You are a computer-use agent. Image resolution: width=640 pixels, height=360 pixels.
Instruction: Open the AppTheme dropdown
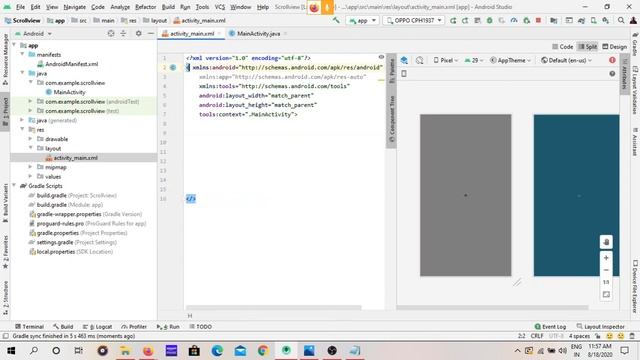510,60
